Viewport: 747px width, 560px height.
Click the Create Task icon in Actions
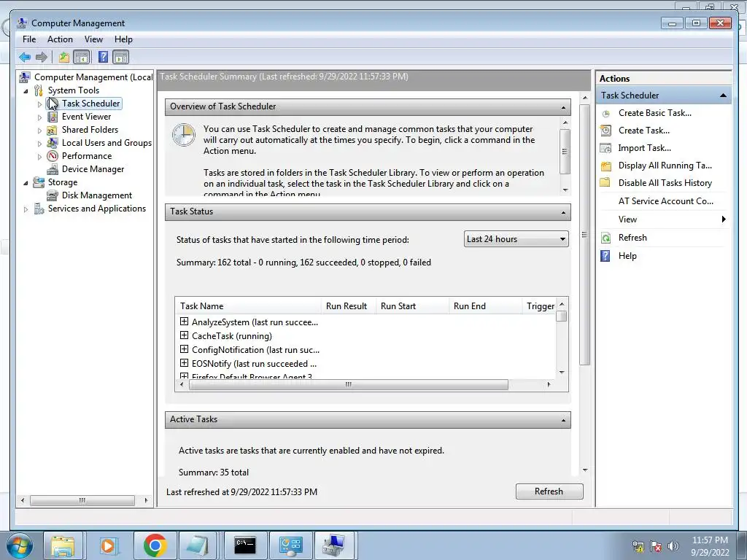click(605, 131)
